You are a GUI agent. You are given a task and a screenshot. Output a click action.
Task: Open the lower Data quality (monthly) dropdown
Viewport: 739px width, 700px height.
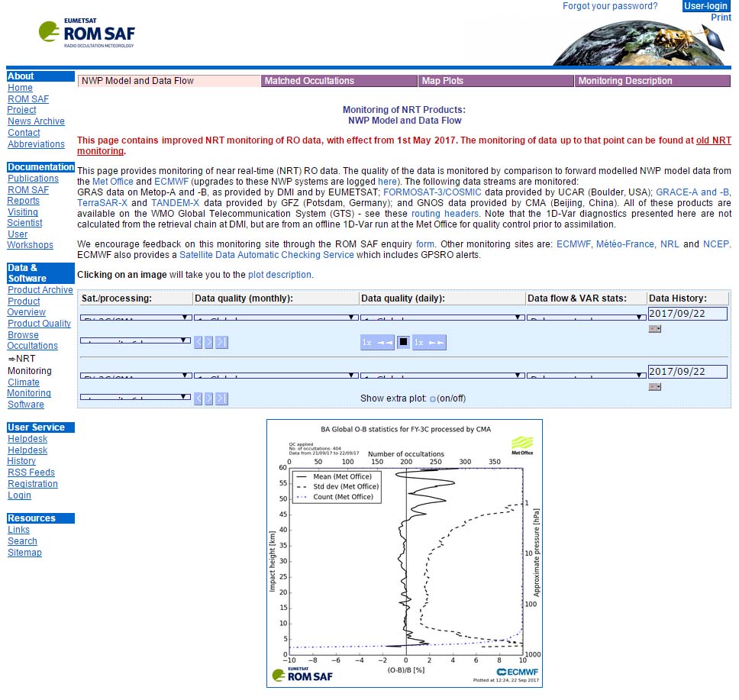(276, 376)
